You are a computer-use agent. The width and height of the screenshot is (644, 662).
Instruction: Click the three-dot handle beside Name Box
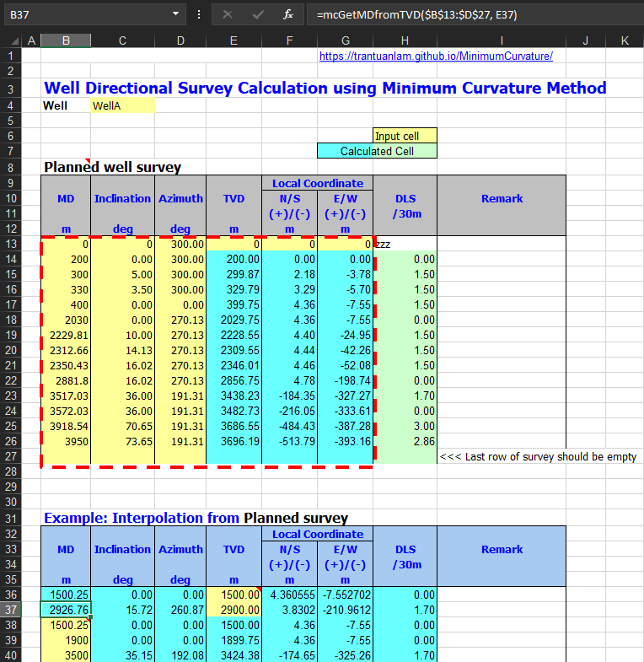(x=198, y=14)
